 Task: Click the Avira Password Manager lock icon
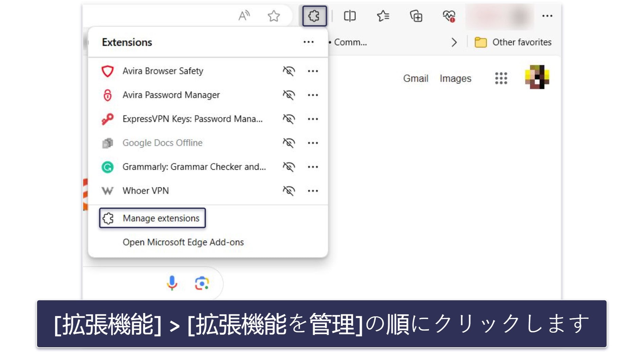(108, 95)
